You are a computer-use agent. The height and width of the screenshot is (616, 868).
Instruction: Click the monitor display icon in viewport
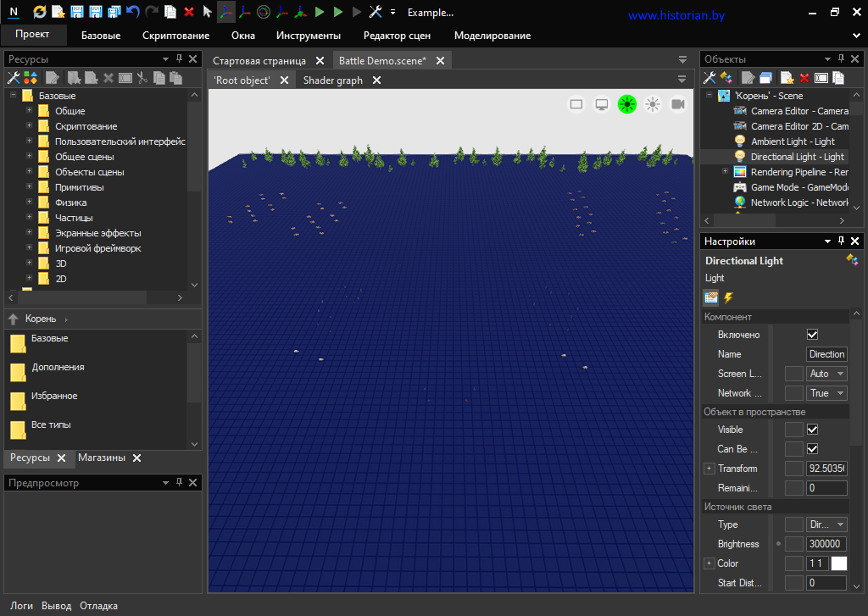click(x=602, y=104)
